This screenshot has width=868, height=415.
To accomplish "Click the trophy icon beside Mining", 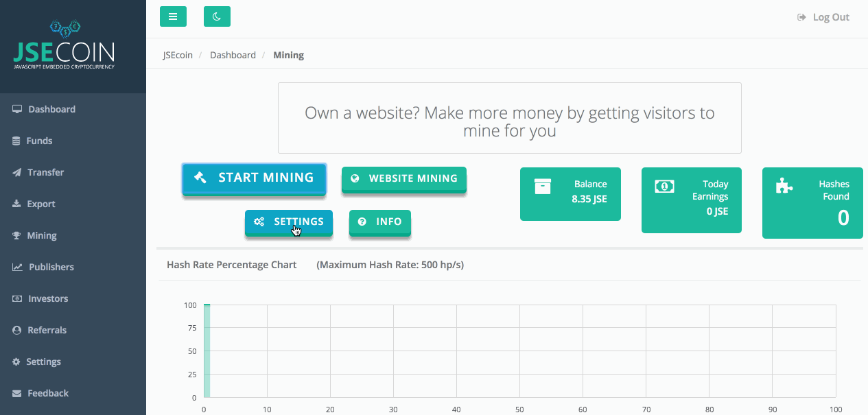I will tap(16, 235).
